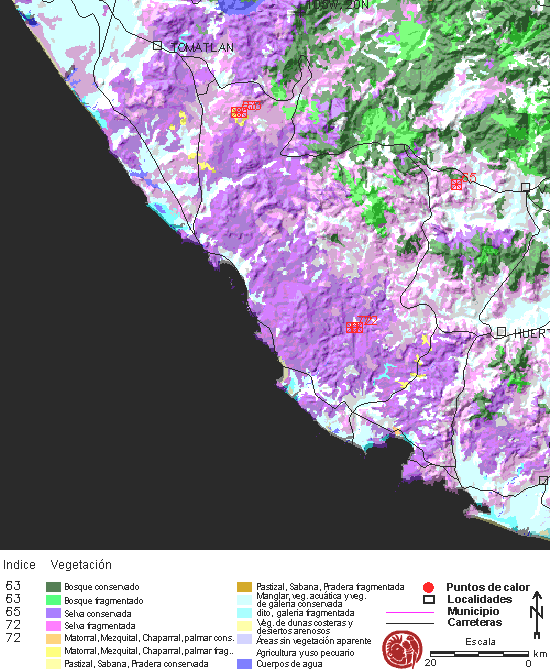Click the Cuerpos de agua blue swatch
The height and width of the screenshot is (670, 550).
pyautogui.click(x=244, y=664)
